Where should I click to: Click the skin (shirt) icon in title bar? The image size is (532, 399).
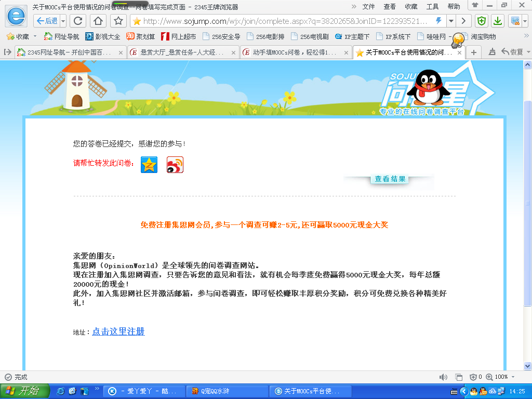475,5
